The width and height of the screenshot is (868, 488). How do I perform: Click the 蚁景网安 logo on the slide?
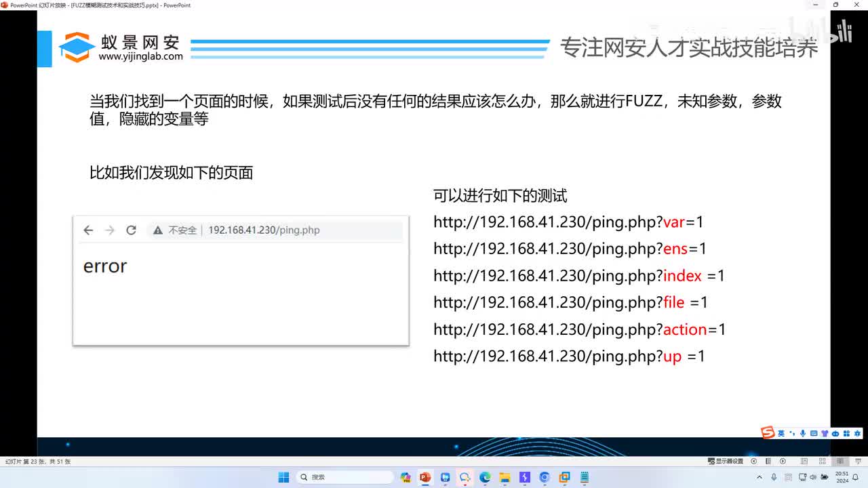pos(119,47)
